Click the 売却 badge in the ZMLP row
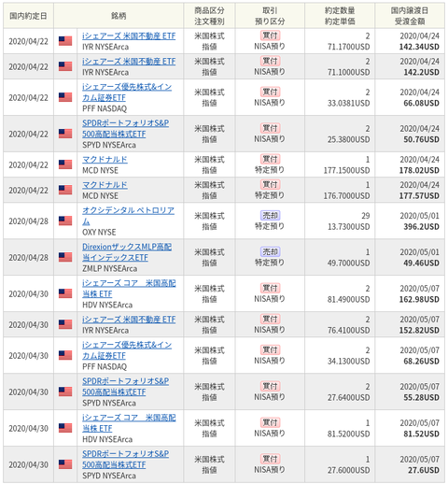This screenshot has height=484, width=448. pyautogui.click(x=270, y=251)
